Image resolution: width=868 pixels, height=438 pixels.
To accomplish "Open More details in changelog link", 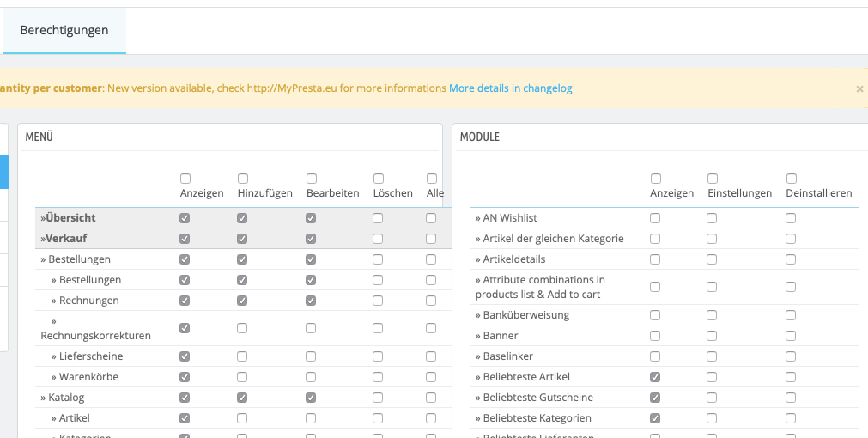I will pos(510,88).
